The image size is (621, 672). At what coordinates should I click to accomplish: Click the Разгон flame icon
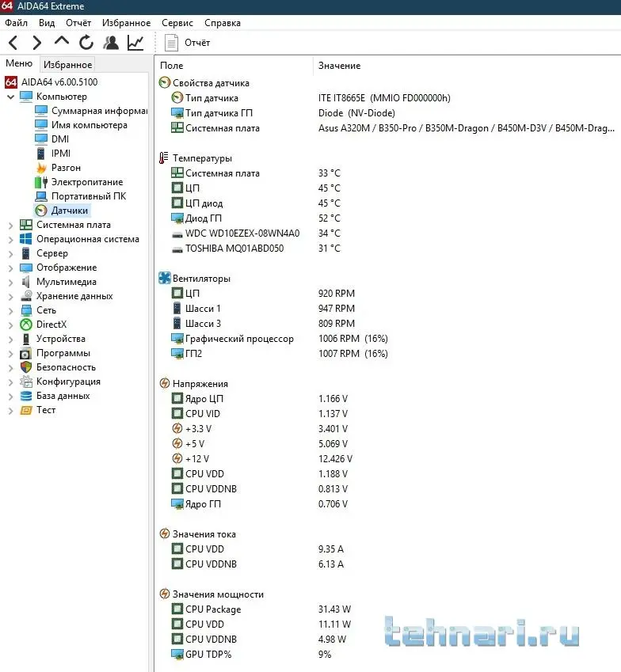click(41, 168)
